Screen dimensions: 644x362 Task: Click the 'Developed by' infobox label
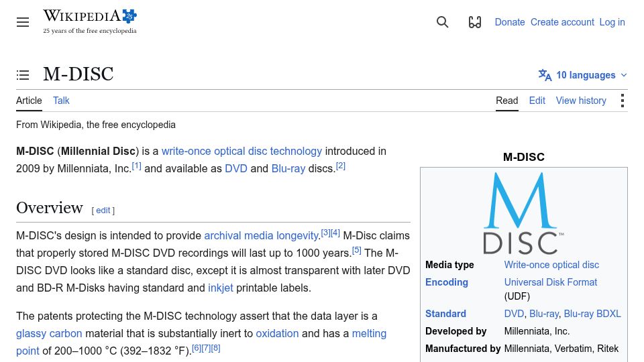(456, 330)
